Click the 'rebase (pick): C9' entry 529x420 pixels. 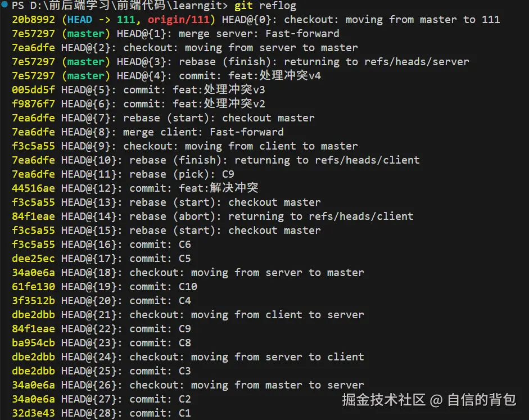(182, 174)
